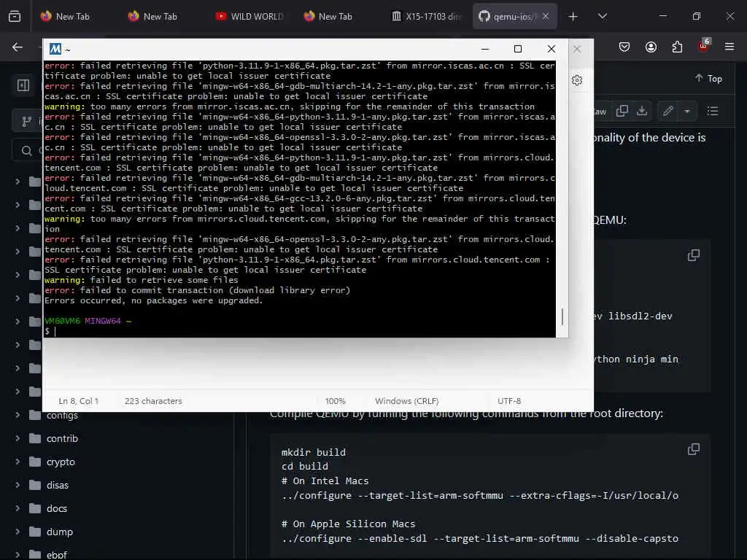Restore down the Firefox window
This screenshot has width=747, height=560.
pos(697,16)
